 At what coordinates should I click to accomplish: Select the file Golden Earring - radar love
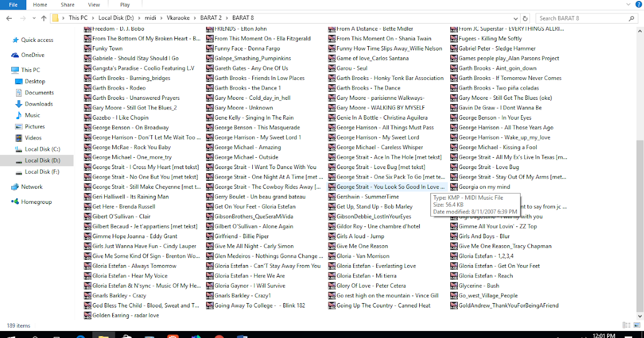(x=122, y=315)
